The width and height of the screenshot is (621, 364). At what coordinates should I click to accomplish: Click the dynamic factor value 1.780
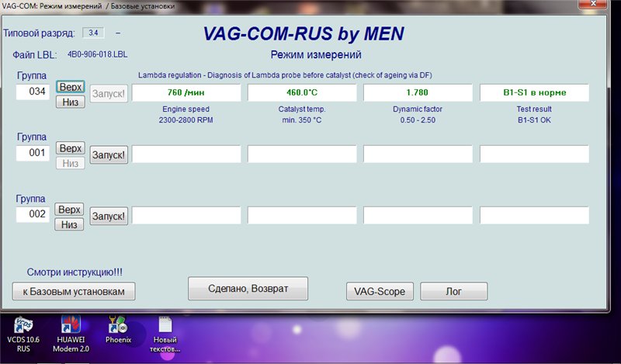tap(418, 92)
